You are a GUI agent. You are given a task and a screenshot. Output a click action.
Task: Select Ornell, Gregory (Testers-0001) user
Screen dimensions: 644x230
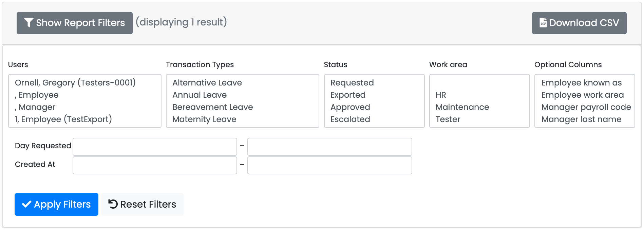point(75,82)
